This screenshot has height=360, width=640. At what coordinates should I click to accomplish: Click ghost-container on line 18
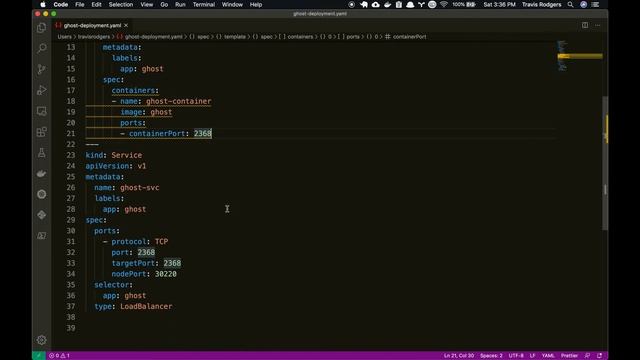(178, 101)
